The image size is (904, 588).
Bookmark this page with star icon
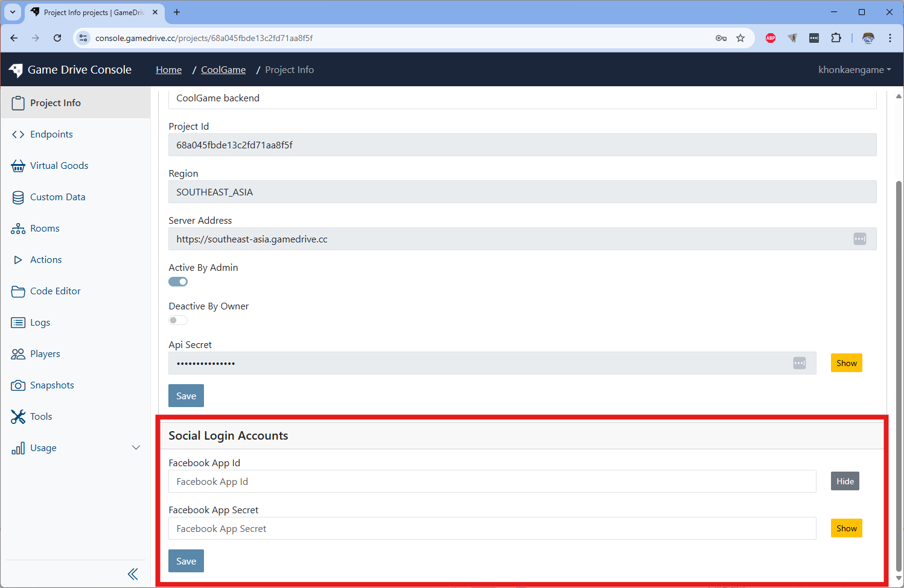pos(740,38)
